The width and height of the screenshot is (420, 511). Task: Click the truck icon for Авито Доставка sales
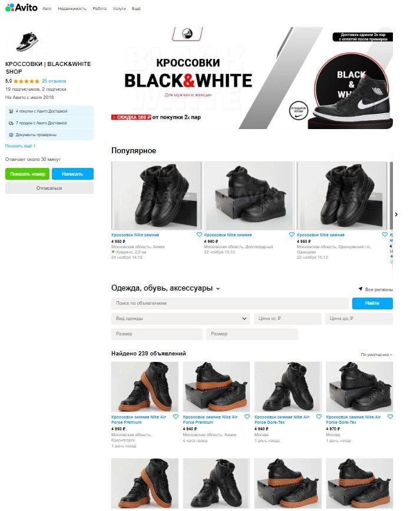11,123
